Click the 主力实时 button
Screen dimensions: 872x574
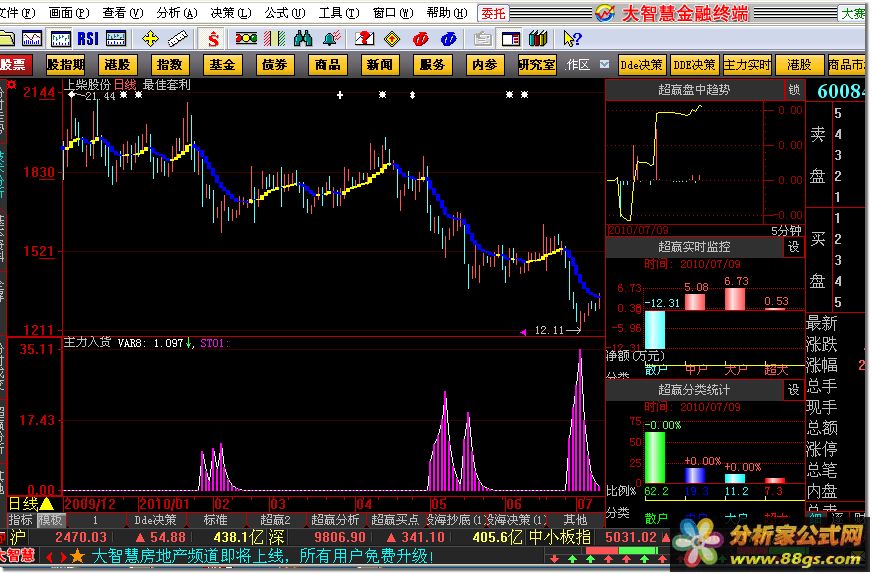tap(747, 65)
